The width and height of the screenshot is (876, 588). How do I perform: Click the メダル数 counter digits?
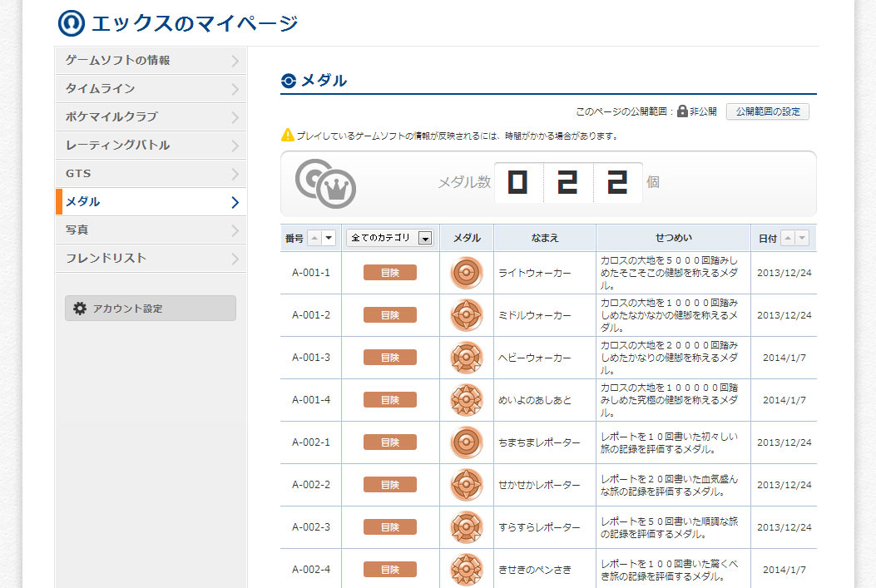(568, 183)
